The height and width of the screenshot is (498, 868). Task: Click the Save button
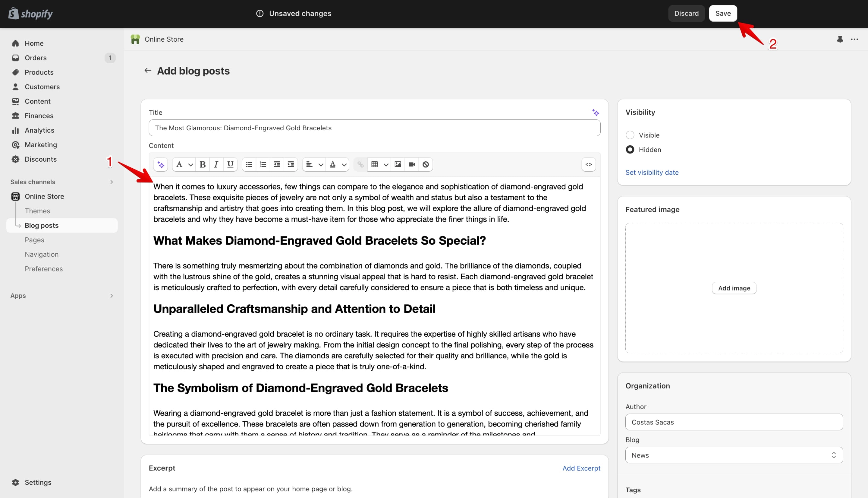(x=723, y=13)
